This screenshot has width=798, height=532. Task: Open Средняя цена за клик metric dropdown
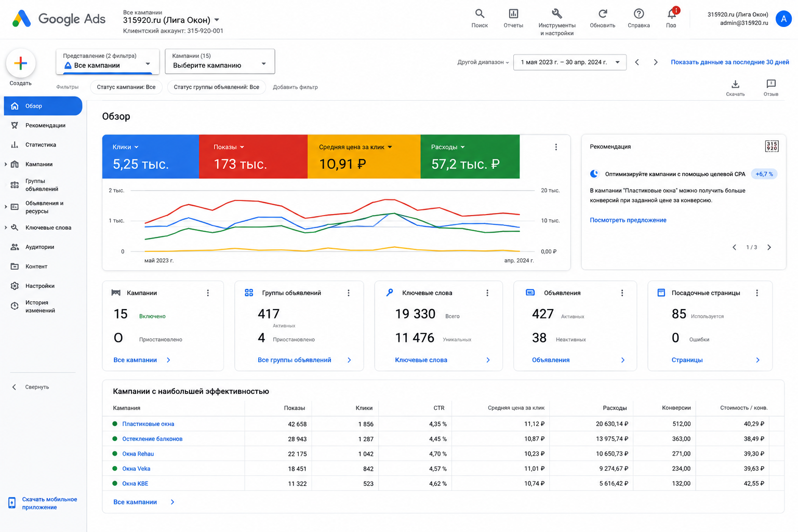[x=355, y=147]
